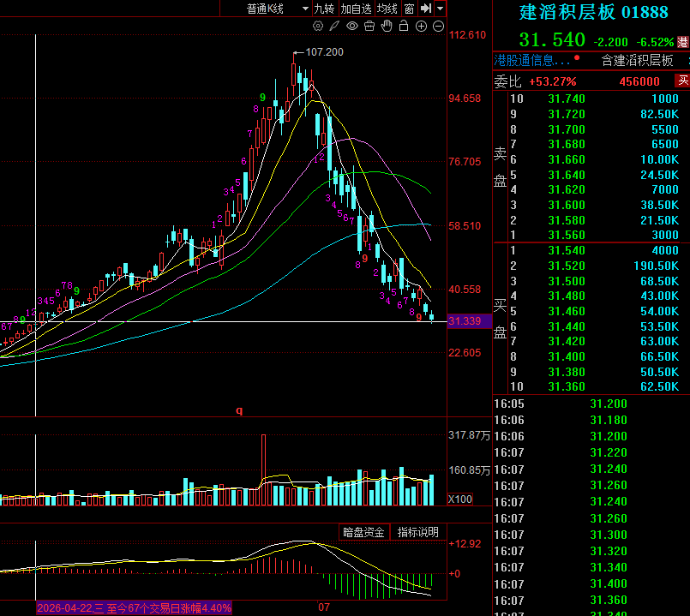Select buy level 2 volume 190.50K

656,266
